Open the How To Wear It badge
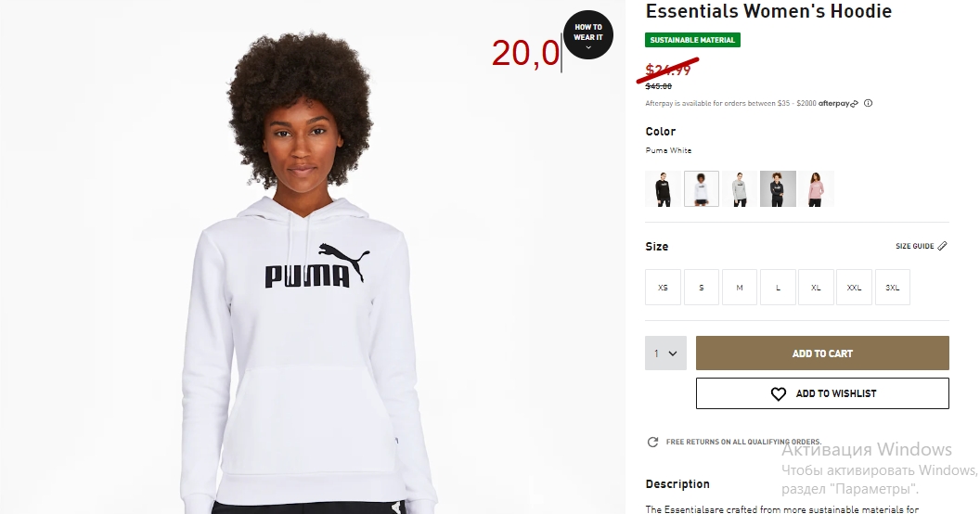 (x=588, y=35)
